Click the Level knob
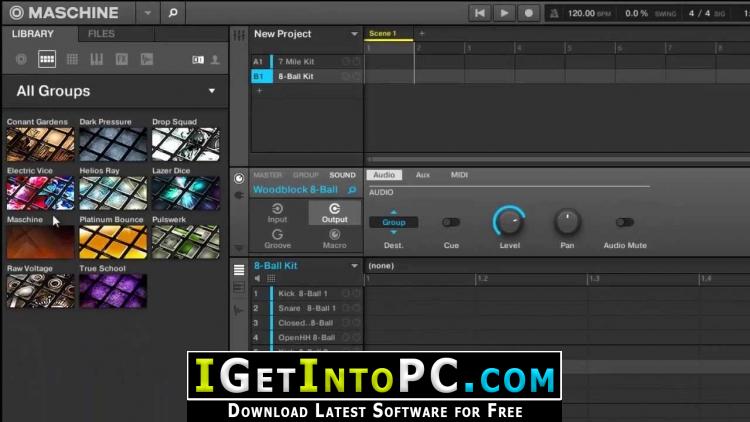Image resolution: width=750 pixels, height=422 pixels. [509, 221]
